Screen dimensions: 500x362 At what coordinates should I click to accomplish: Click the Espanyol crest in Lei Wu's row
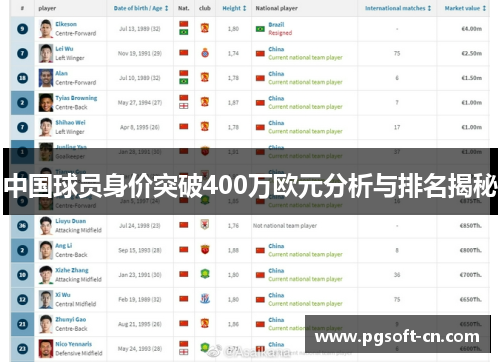point(205,53)
